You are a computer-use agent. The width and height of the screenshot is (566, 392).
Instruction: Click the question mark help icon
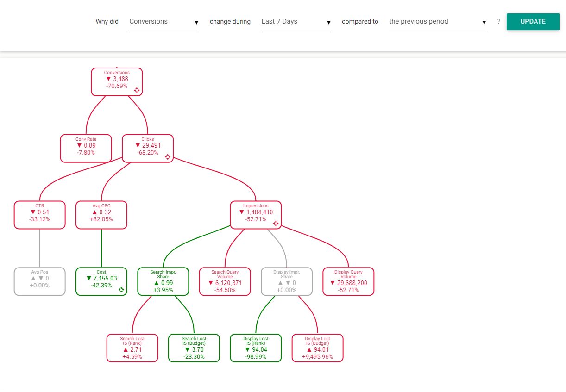499,21
